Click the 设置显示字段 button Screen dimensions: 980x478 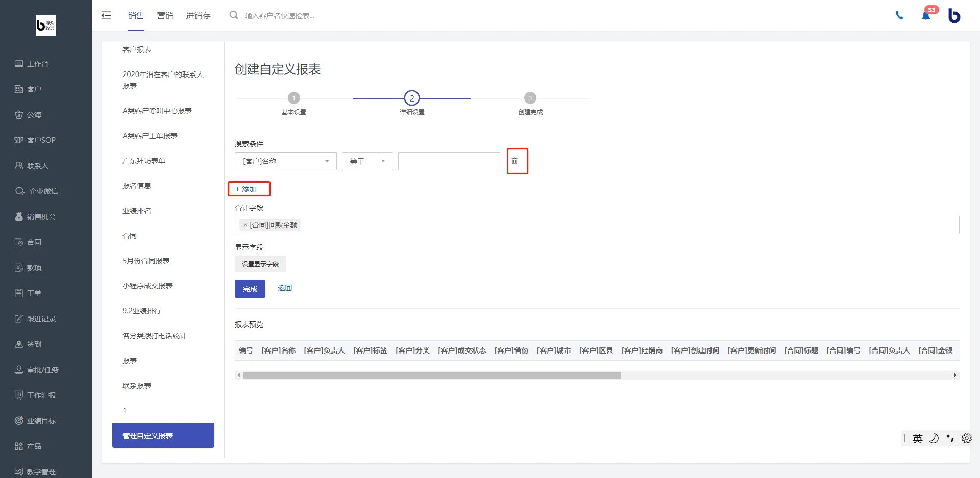(260, 264)
